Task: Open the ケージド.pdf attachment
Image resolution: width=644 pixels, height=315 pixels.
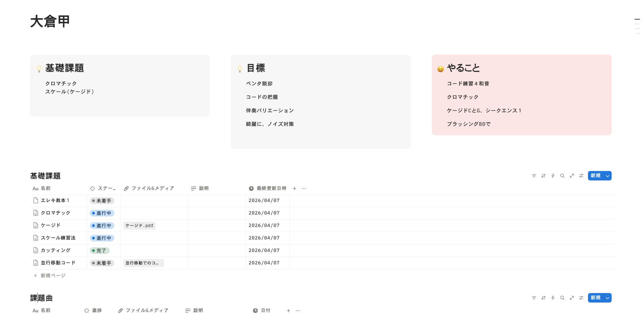Action: click(x=139, y=225)
